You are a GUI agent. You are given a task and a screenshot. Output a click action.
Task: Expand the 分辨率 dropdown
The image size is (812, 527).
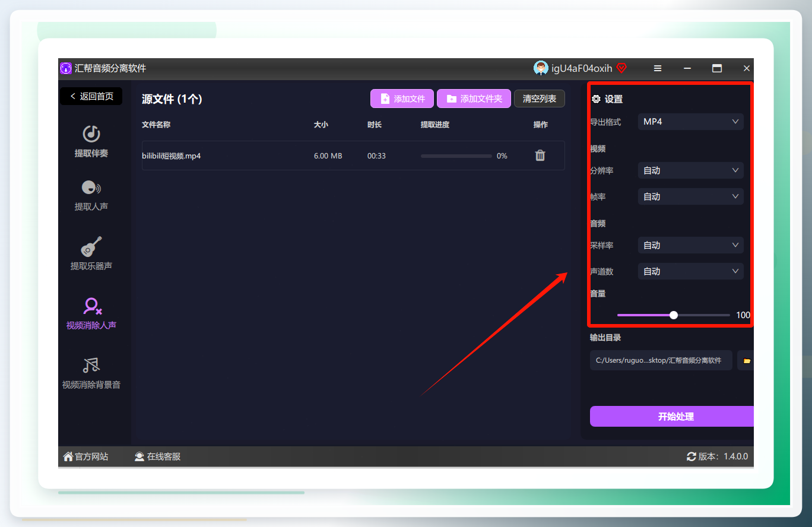tap(691, 170)
